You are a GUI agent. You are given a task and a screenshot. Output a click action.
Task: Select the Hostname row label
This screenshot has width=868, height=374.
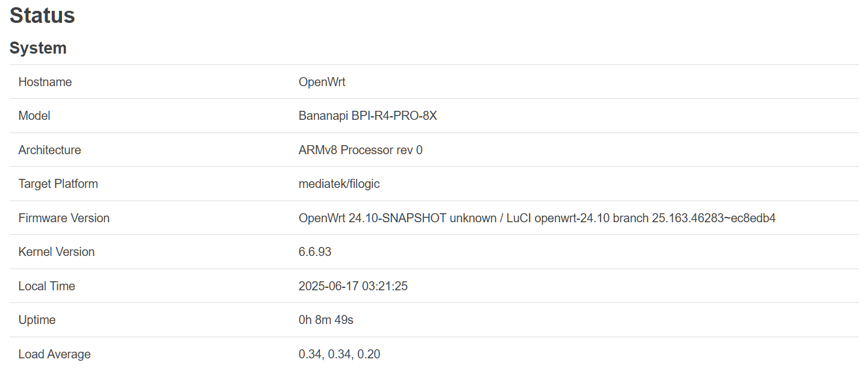click(x=45, y=82)
